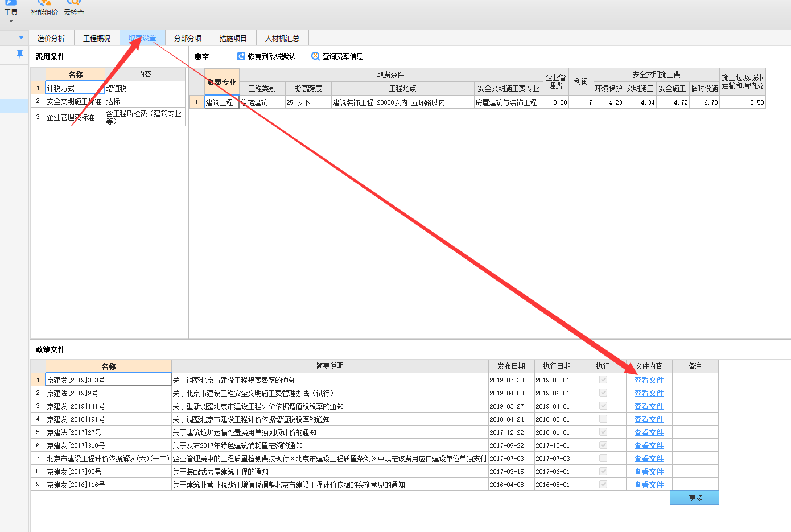This screenshot has width=791, height=532.
Task: Toggle 执行 checkbox for 京建发[2019]333号
Action: (x=603, y=380)
